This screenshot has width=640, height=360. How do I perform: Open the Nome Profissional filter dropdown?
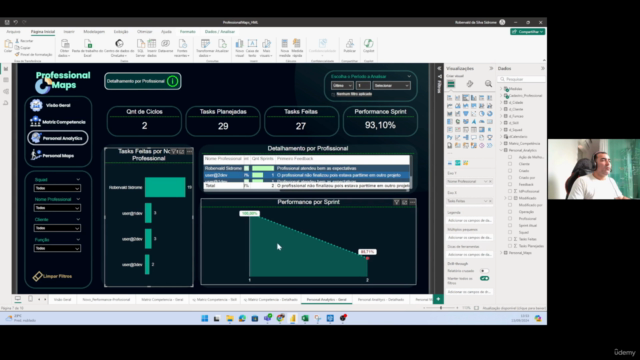pyautogui.click(x=57, y=208)
